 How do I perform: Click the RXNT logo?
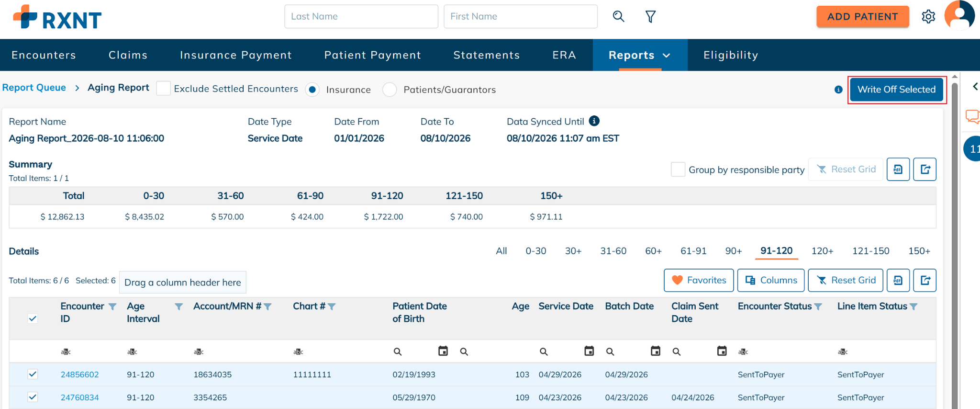click(57, 17)
